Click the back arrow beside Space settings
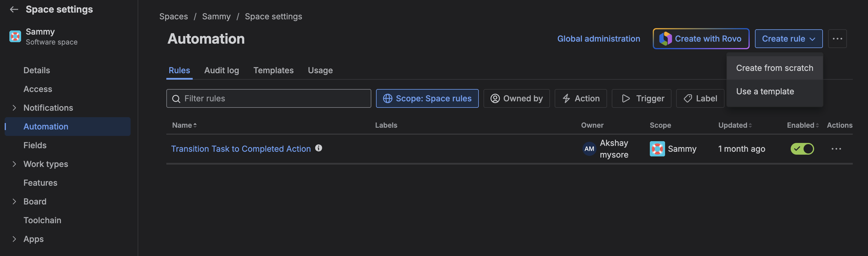This screenshot has height=256, width=868. coord(14,9)
